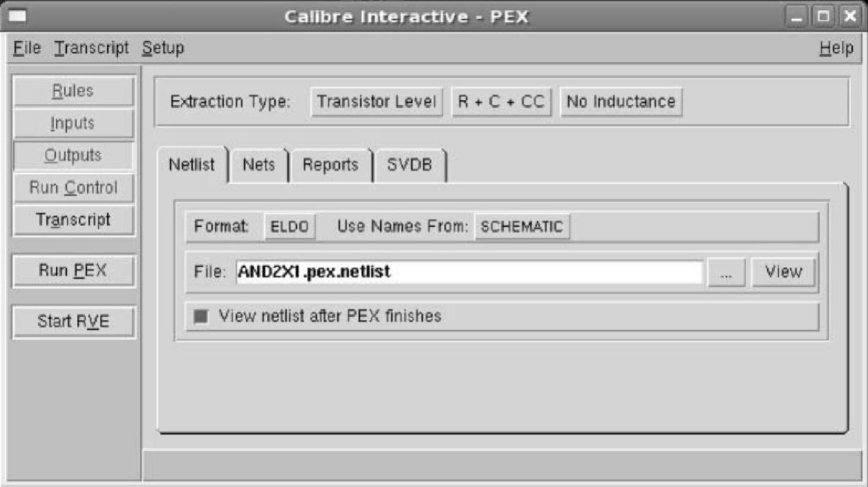Click the Start RVE button
Screen dimensions: 868x487
pos(73,321)
